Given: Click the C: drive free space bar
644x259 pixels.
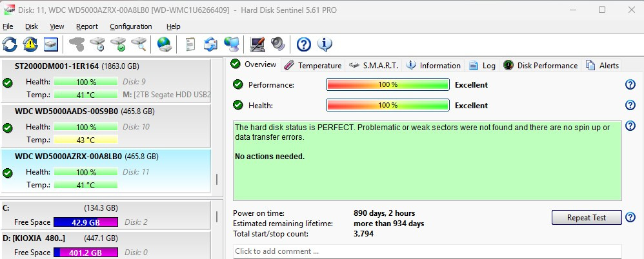Looking at the screenshot, I should [86, 222].
